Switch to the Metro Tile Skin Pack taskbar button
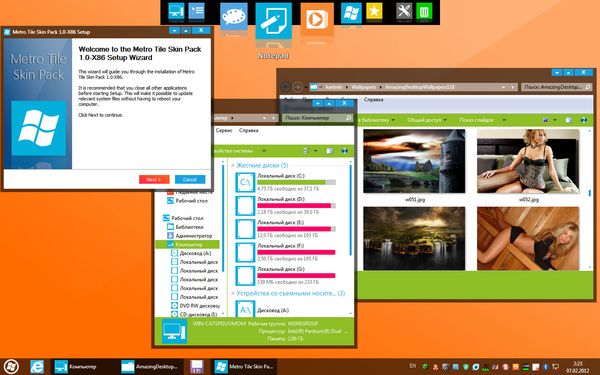Screen dimensions: 600x375 point(244,367)
